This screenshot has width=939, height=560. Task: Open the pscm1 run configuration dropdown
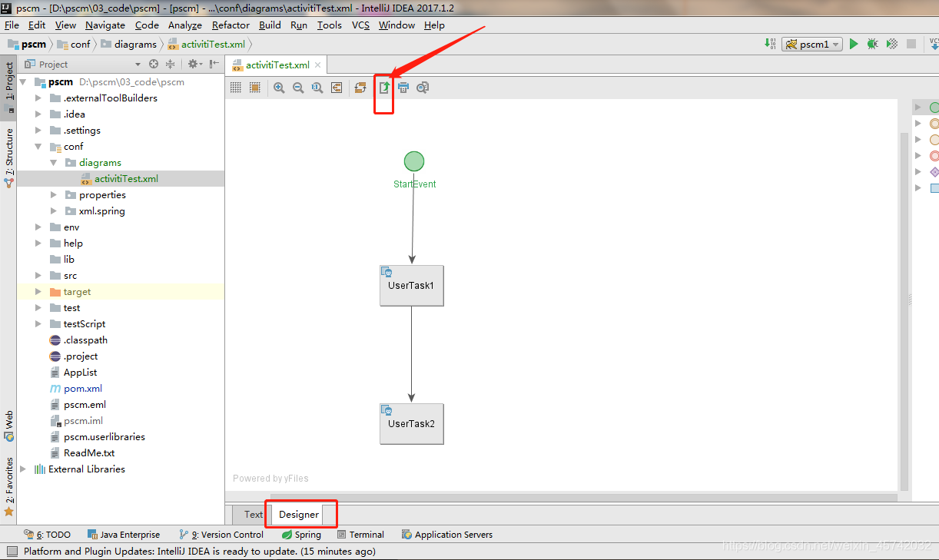(812, 45)
